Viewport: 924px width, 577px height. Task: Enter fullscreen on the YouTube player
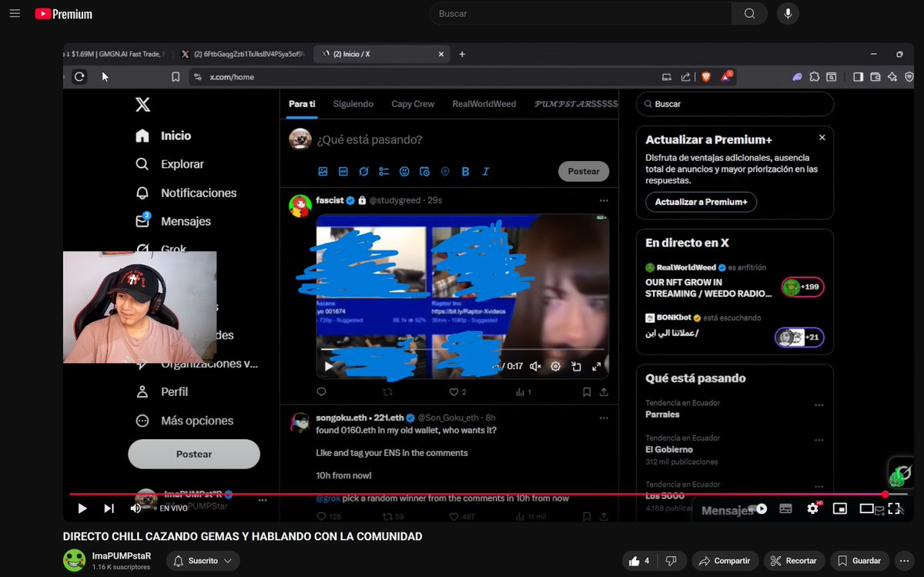pos(894,508)
